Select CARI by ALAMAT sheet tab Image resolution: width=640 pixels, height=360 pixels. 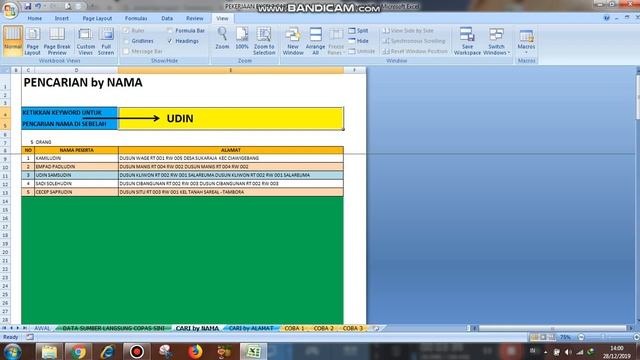coord(251,328)
